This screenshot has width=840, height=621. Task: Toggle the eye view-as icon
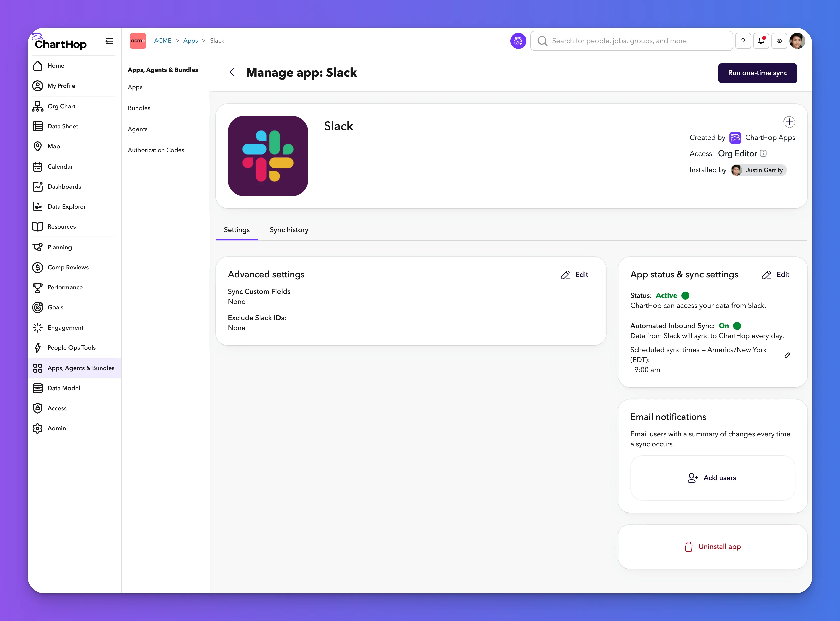tap(779, 41)
